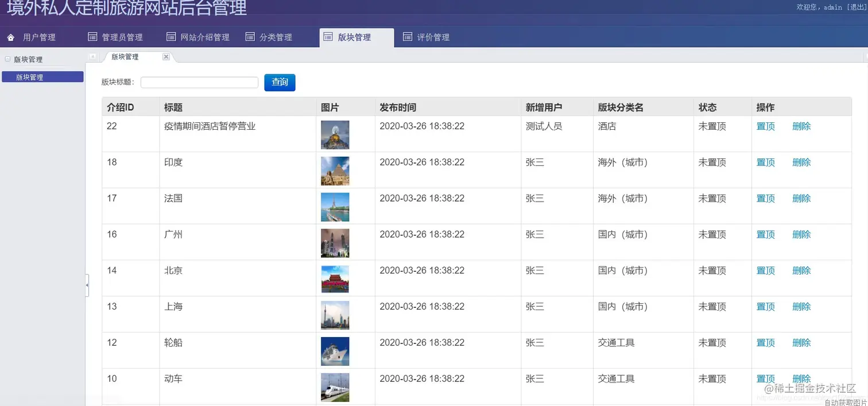Click the icon beside 网站介绍管理

pyautogui.click(x=170, y=37)
